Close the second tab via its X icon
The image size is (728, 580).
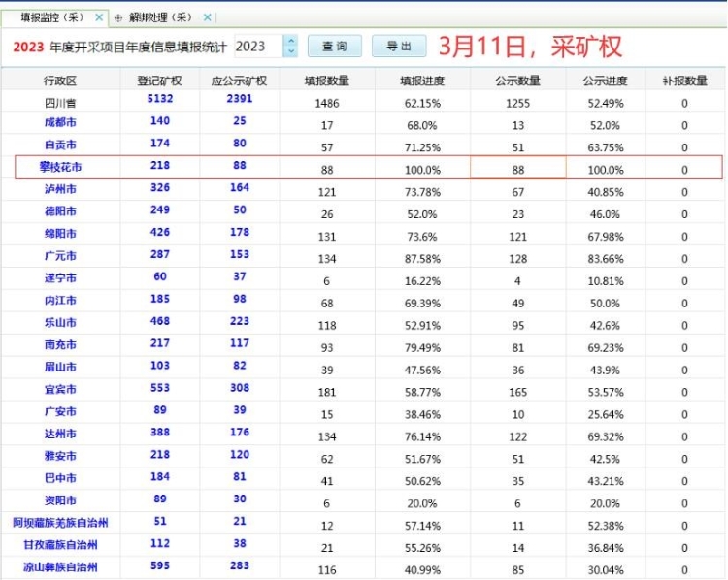[207, 17]
